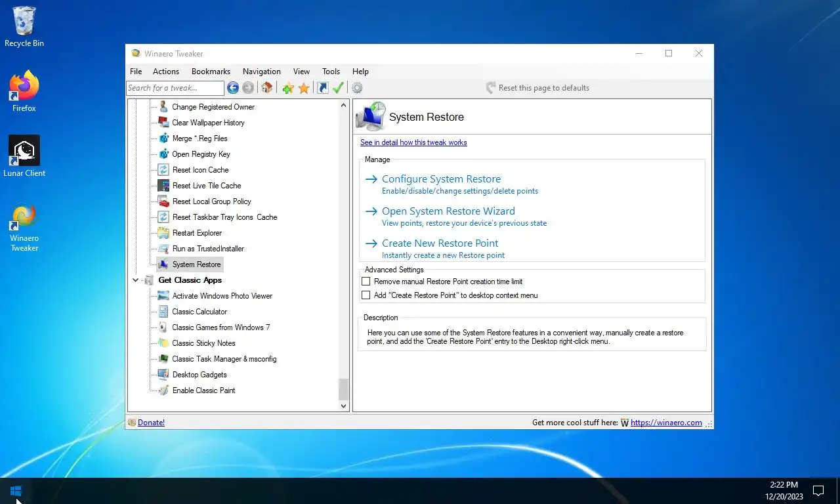Select the Get Classic Apps category label
840x504 pixels.
click(190, 280)
